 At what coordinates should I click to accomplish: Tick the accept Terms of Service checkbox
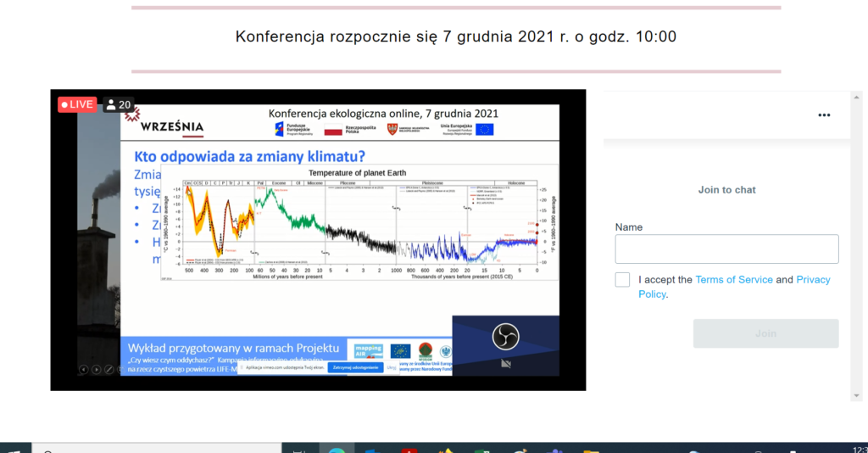point(622,280)
